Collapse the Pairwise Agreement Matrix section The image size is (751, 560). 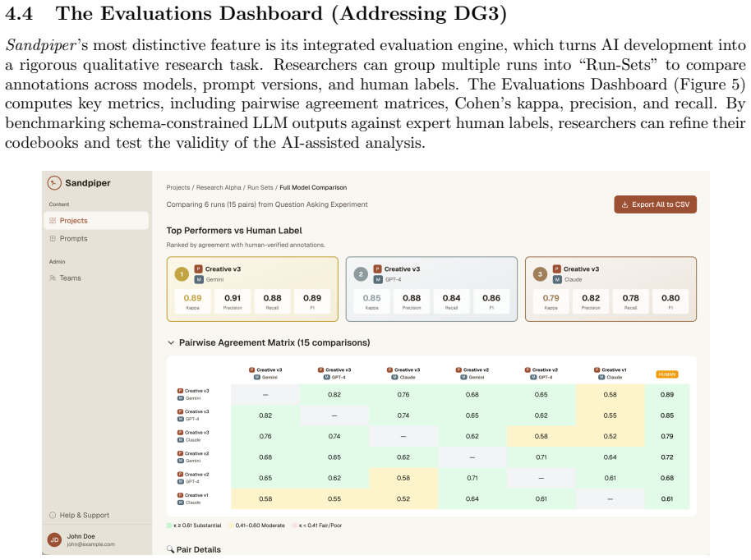[171, 342]
